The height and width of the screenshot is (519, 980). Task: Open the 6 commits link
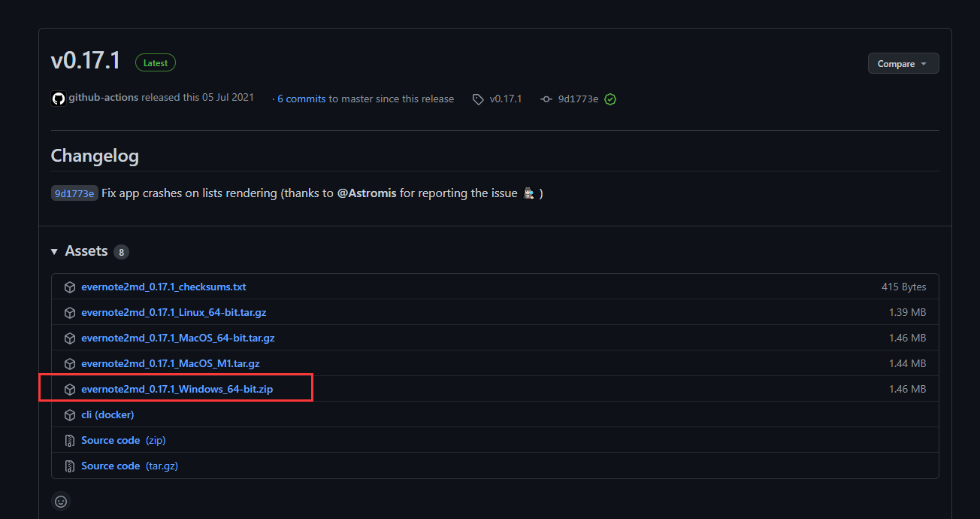[x=301, y=99]
